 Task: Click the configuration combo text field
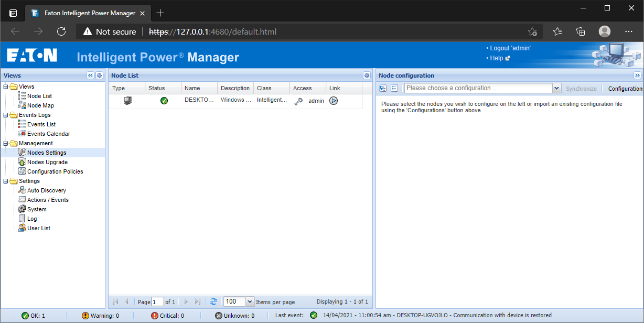pyautogui.click(x=478, y=89)
